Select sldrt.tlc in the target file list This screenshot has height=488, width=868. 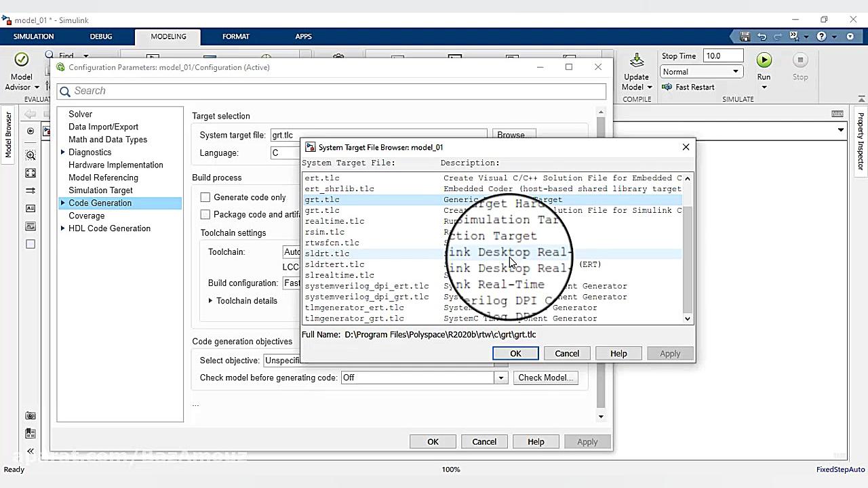[327, 253]
